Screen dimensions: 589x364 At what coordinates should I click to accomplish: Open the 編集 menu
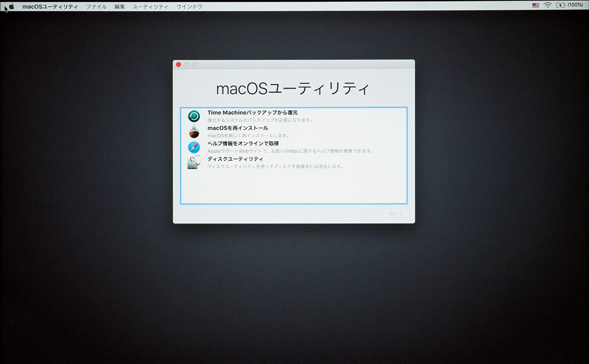click(120, 6)
